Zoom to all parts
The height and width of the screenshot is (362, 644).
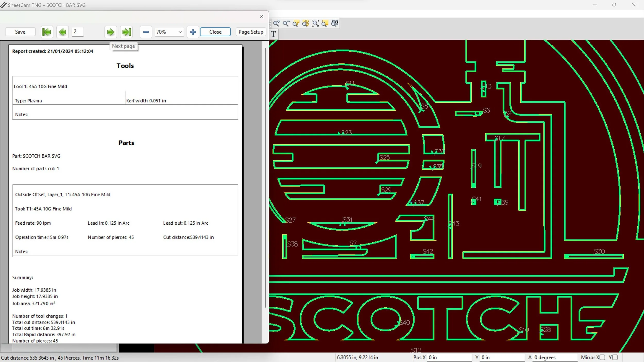click(x=306, y=23)
